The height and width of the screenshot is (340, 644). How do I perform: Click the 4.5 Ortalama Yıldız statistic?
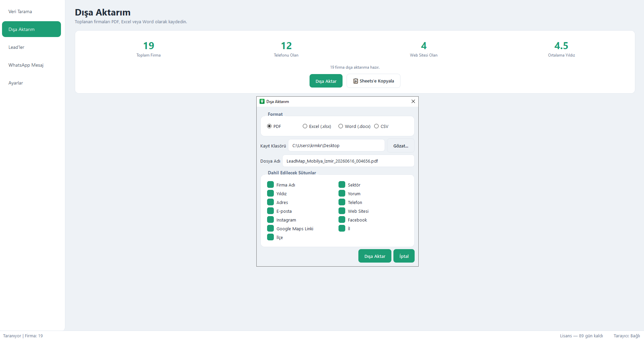click(x=561, y=49)
